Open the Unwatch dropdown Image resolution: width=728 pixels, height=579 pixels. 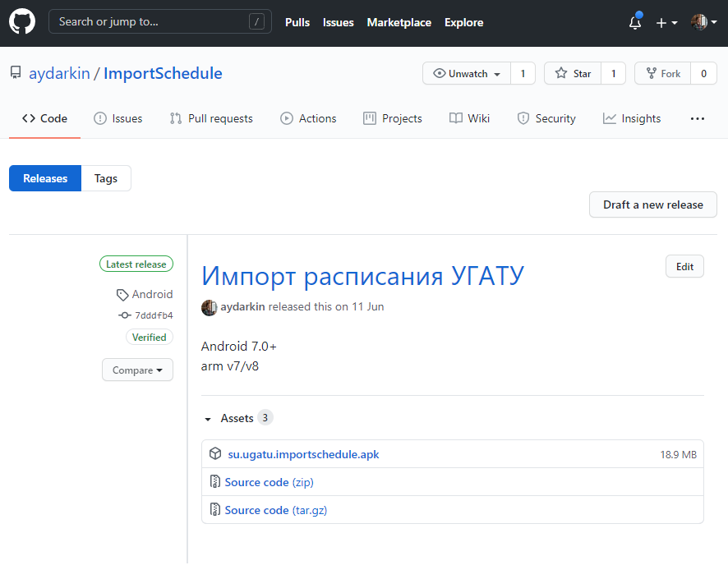(x=467, y=73)
